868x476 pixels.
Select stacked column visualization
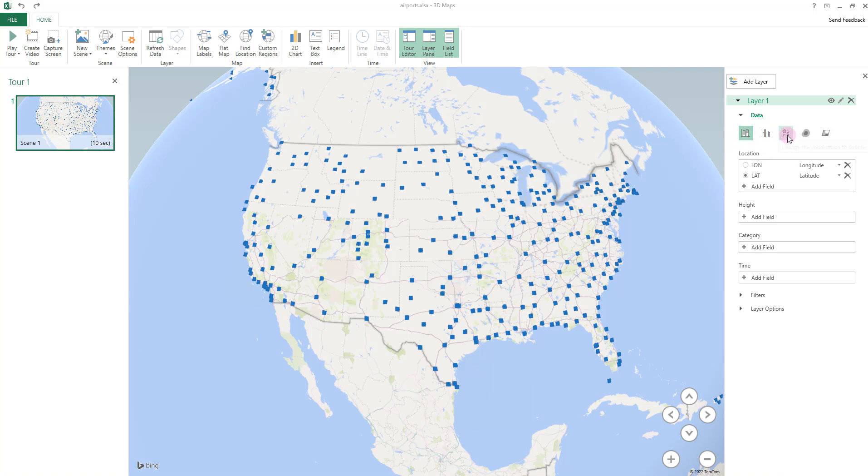(x=745, y=133)
